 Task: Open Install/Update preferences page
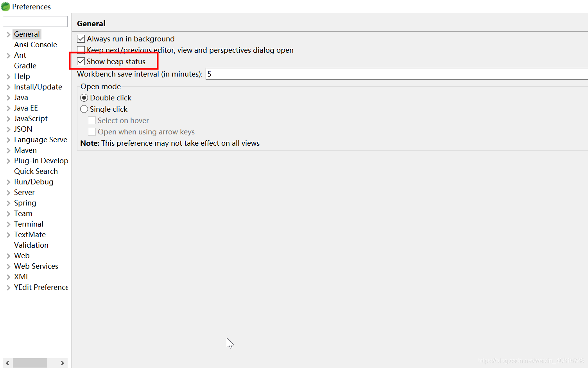[38, 87]
